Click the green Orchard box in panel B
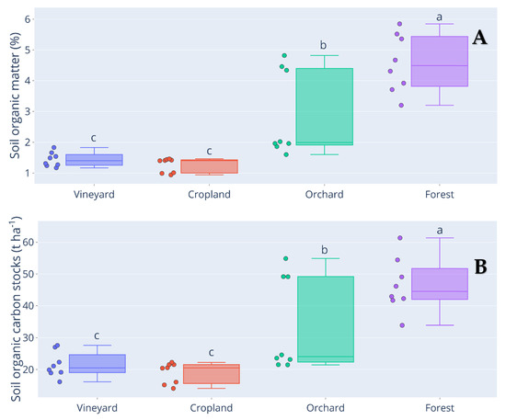This screenshot has height=420, width=506. click(326, 319)
